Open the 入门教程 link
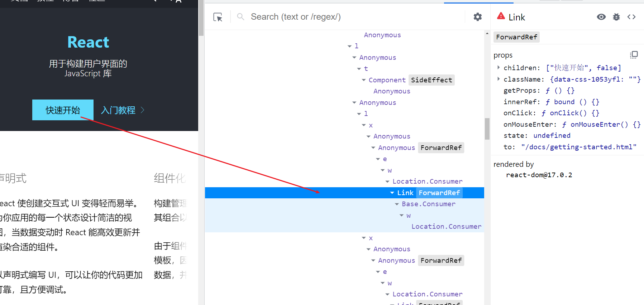The image size is (644, 305). 122,110
